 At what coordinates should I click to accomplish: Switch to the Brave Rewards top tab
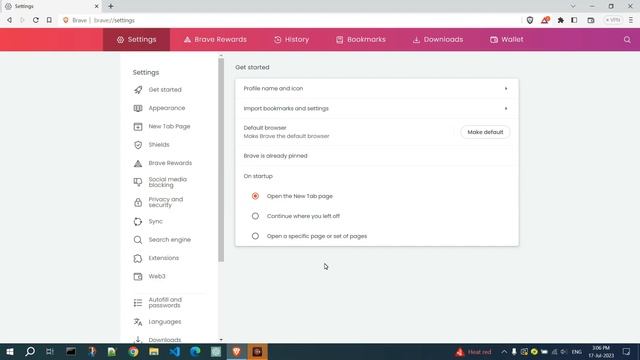tap(215, 40)
